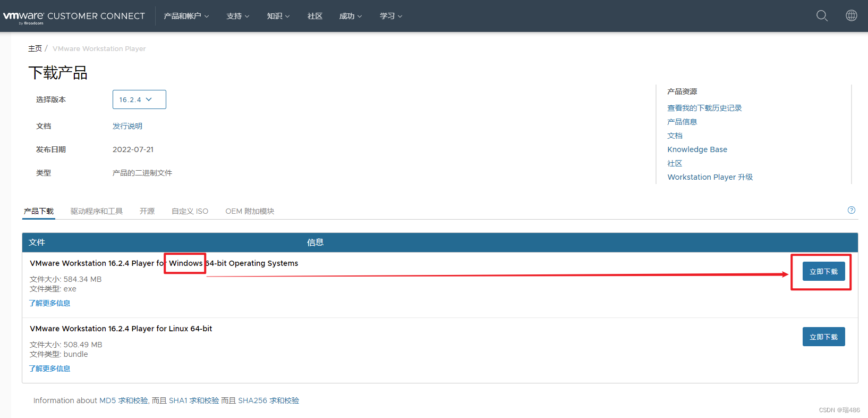Go to 主页 breadcrumb link
Image resolution: width=868 pixels, height=418 pixels.
(x=35, y=48)
